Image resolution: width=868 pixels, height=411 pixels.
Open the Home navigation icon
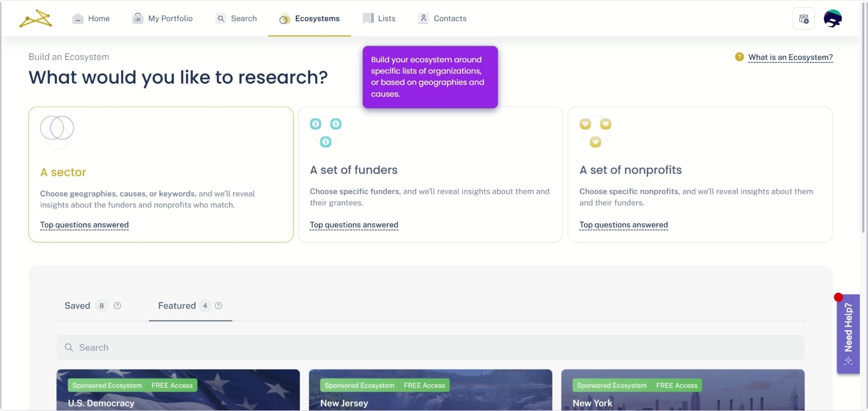click(77, 18)
